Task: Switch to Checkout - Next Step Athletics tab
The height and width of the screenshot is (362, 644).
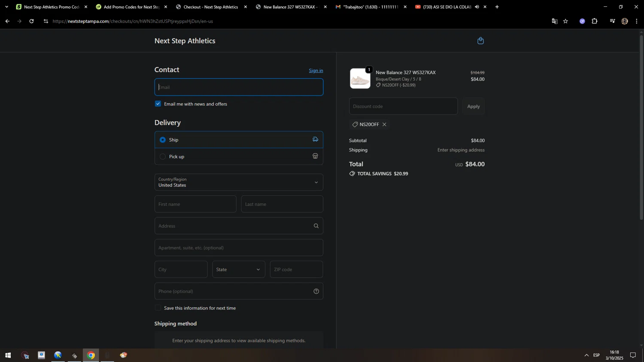Action: tap(211, 7)
